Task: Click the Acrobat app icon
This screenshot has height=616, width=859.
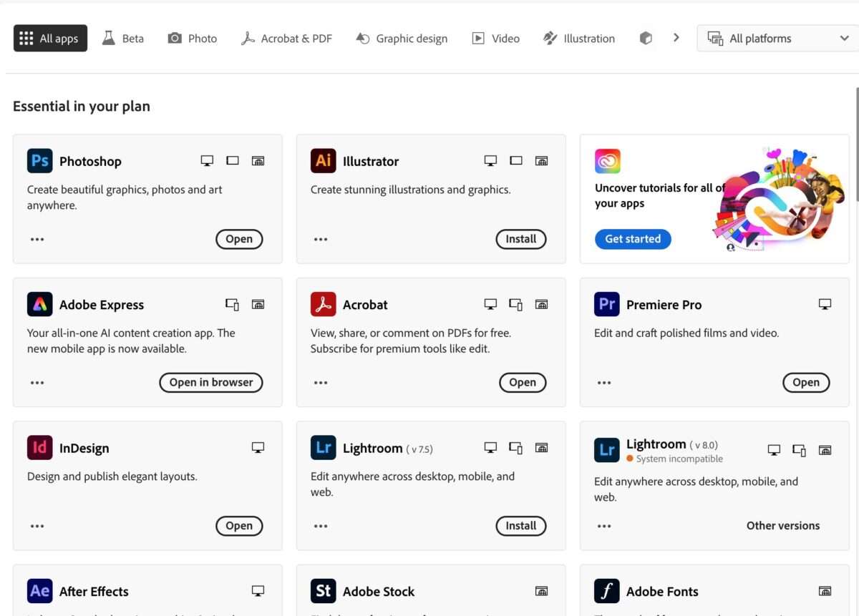Action: pos(324,304)
